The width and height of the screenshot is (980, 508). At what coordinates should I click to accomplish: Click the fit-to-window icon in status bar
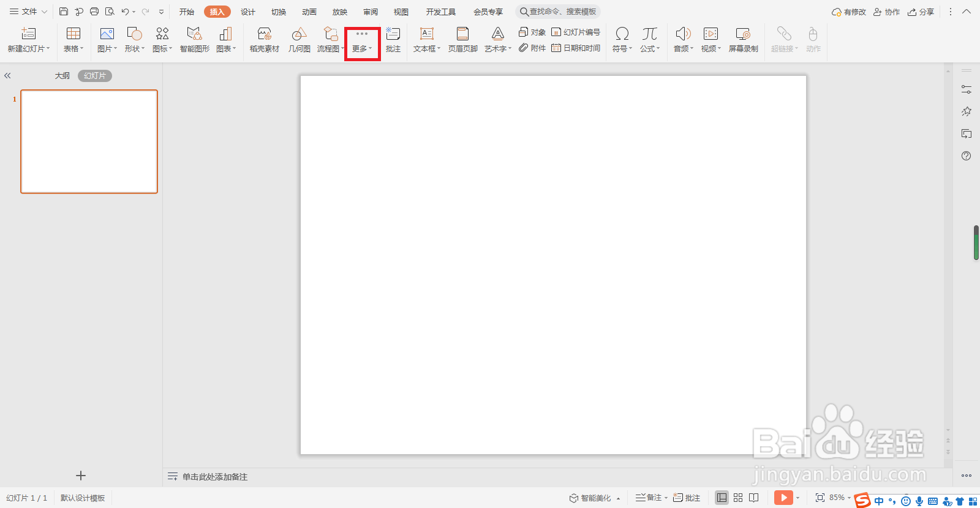820,498
